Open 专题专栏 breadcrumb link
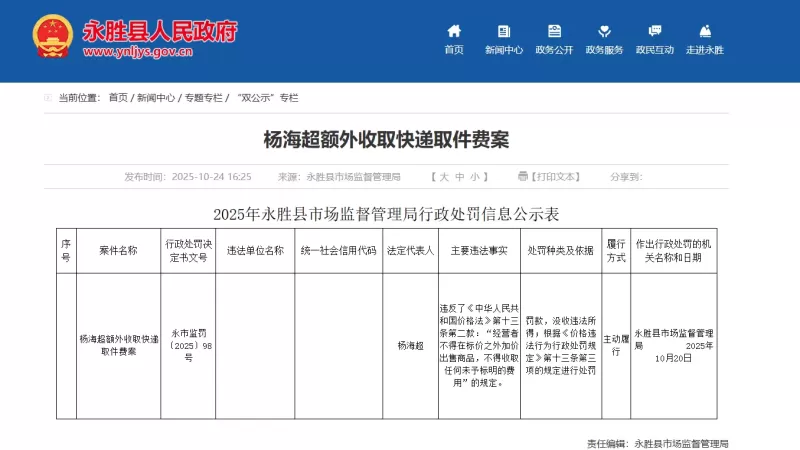This screenshot has height=450, width=800. coord(204,98)
